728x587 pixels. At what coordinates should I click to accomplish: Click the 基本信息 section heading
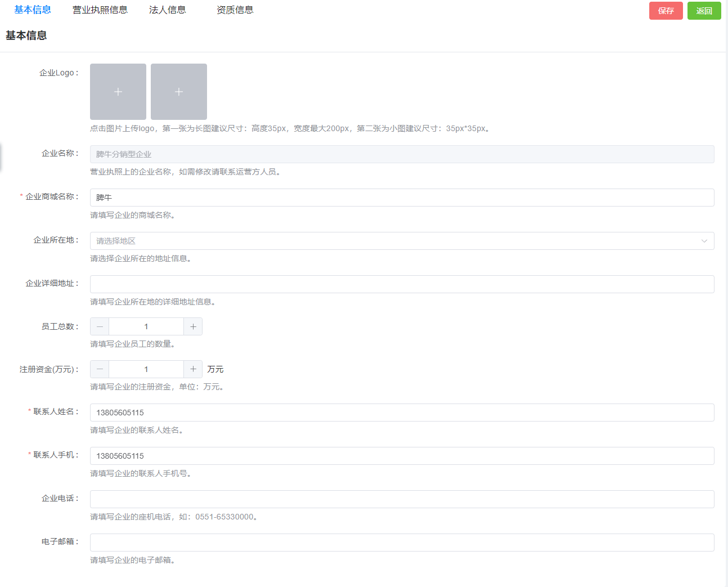coord(26,35)
